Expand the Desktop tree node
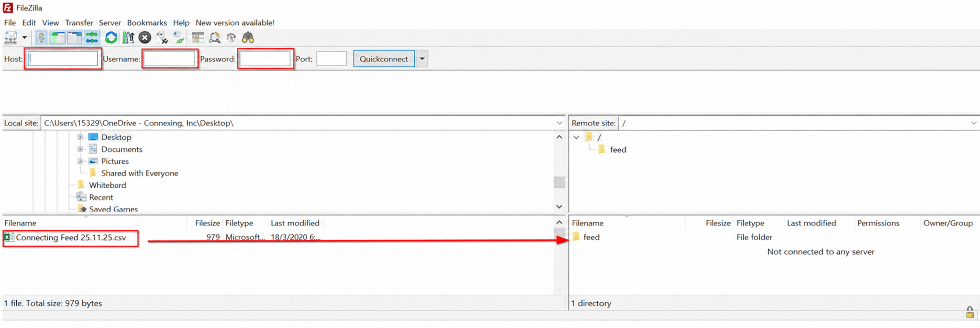Viewport: 980px width, 328px height. [x=80, y=137]
